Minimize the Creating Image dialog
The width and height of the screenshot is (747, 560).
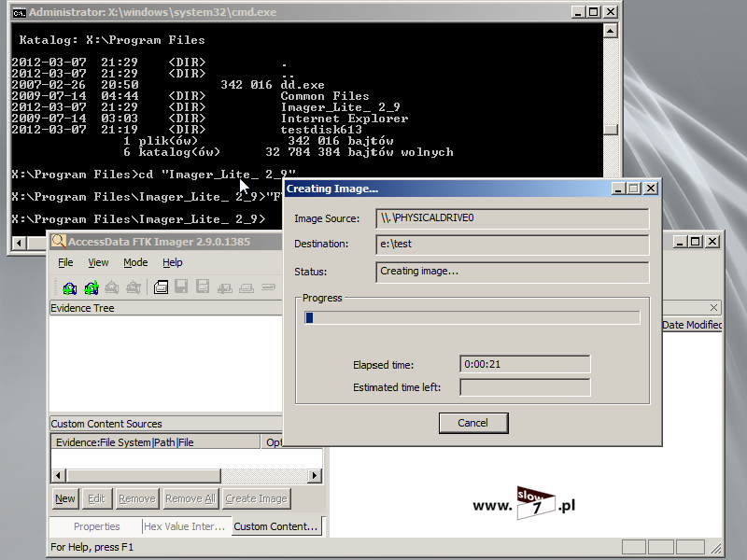(x=618, y=189)
